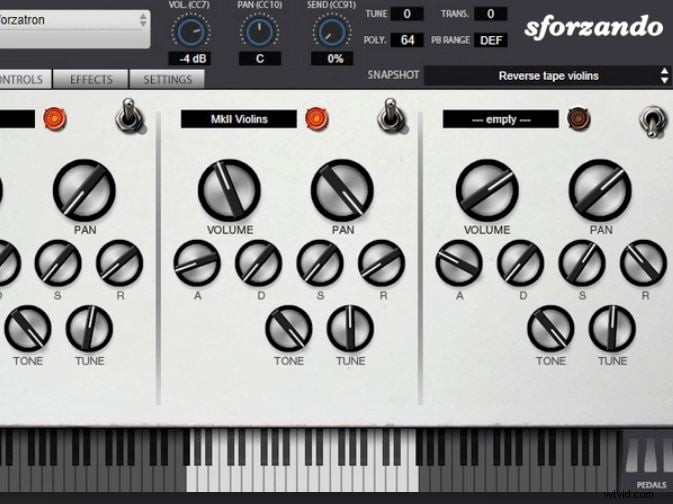The height and width of the screenshot is (504, 673).
Task: Open the MkII Violins sound selector
Action: (239, 119)
